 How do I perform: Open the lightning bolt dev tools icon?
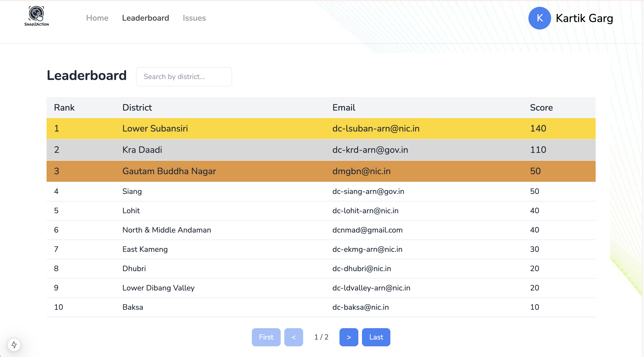pyautogui.click(x=14, y=345)
